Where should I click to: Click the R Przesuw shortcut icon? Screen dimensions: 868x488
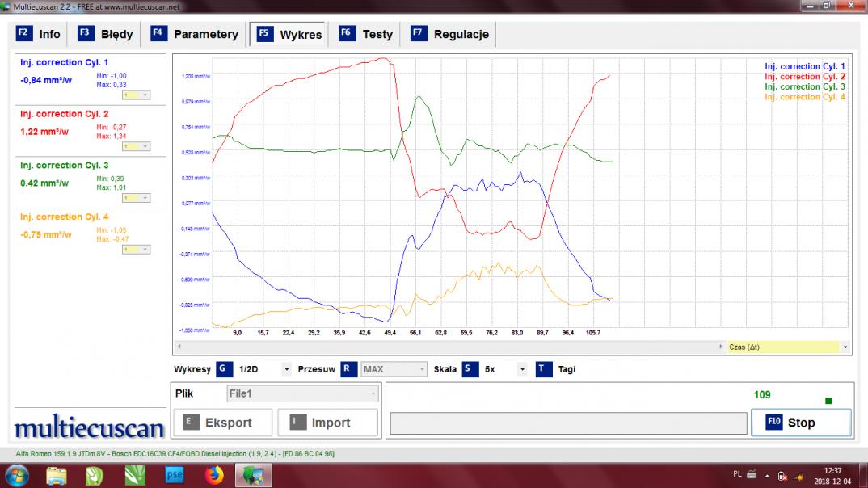(x=348, y=369)
